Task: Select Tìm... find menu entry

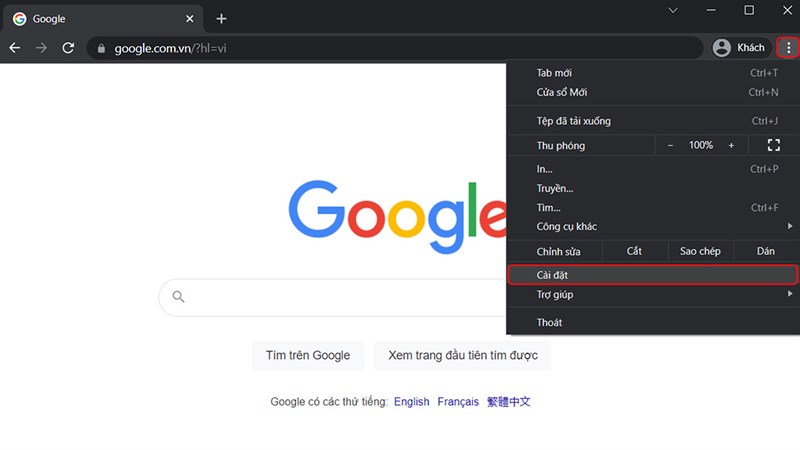Action: point(653,208)
